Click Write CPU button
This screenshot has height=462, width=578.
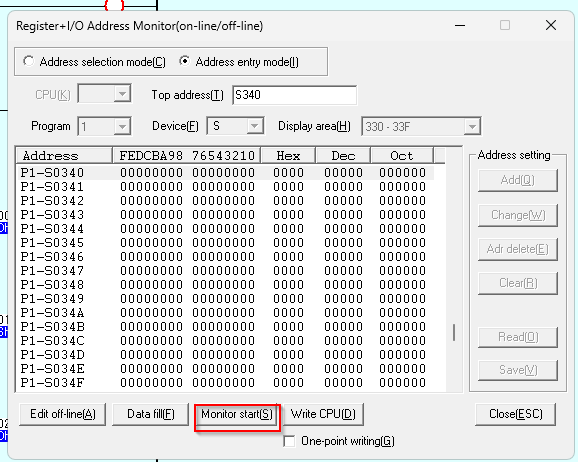(323, 414)
